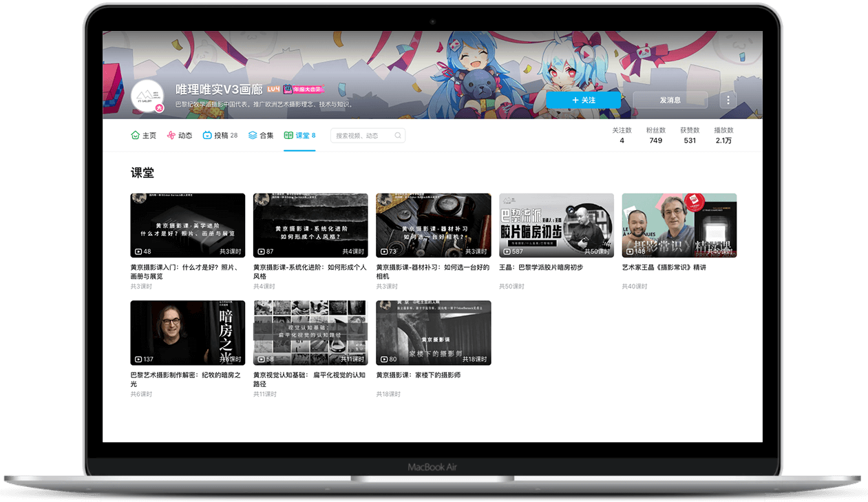
Task: Open the three-dot more options menu
Action: [728, 101]
